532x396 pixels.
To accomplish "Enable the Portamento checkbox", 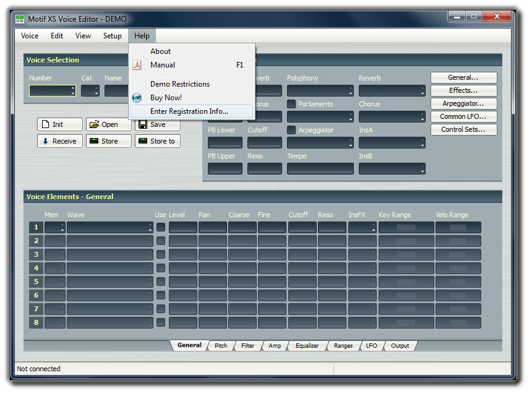I will coord(291,104).
